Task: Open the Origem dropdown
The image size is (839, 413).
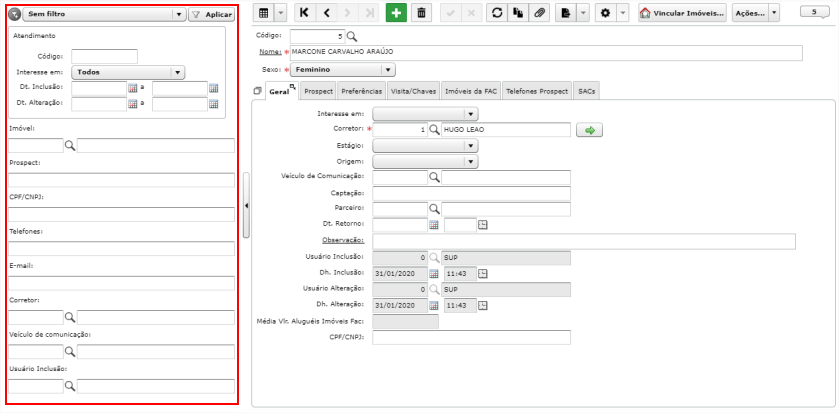Action: (425, 161)
